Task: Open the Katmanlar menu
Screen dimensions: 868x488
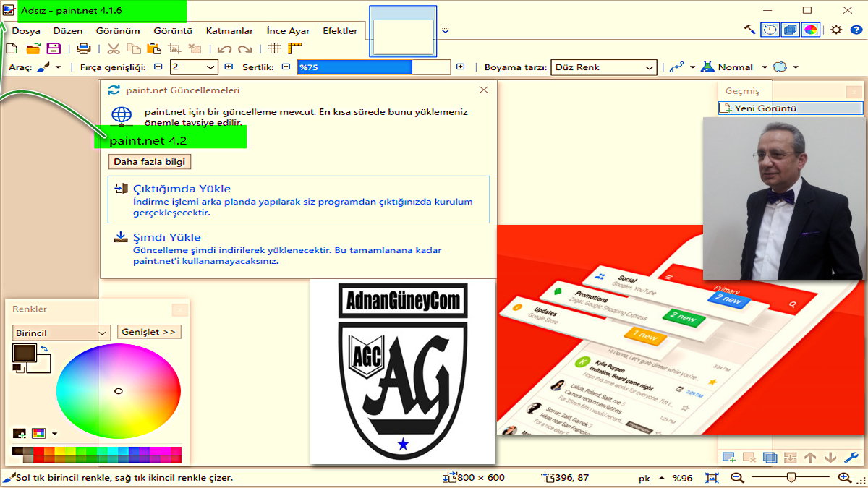Action: [229, 31]
